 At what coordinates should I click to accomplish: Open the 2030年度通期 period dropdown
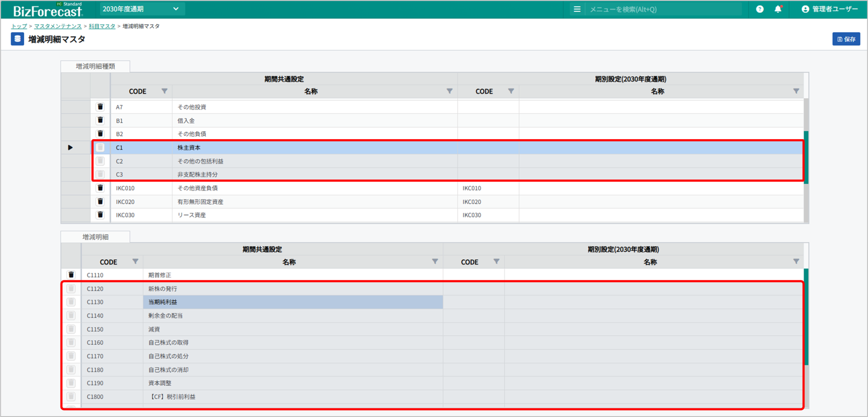pyautogui.click(x=141, y=9)
